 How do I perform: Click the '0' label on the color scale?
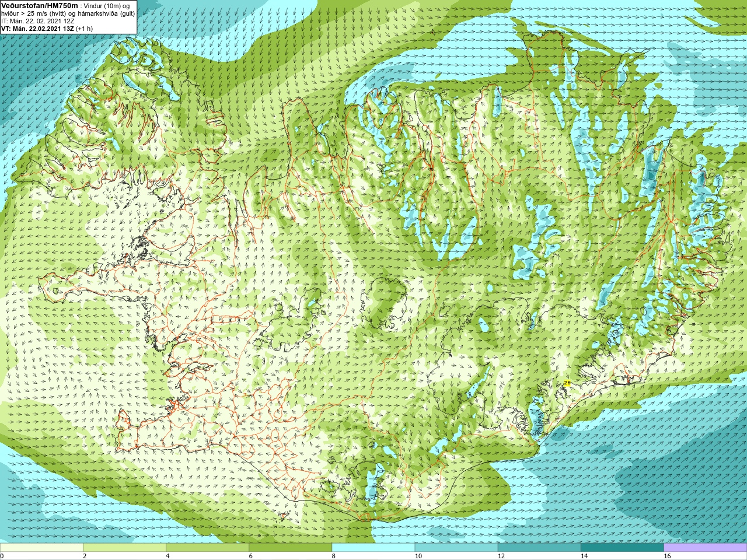pyautogui.click(x=2, y=556)
